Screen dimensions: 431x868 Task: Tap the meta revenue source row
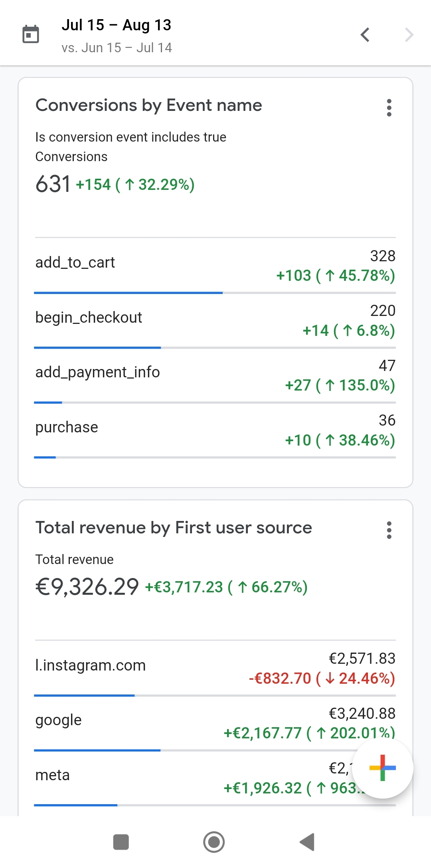(180, 778)
